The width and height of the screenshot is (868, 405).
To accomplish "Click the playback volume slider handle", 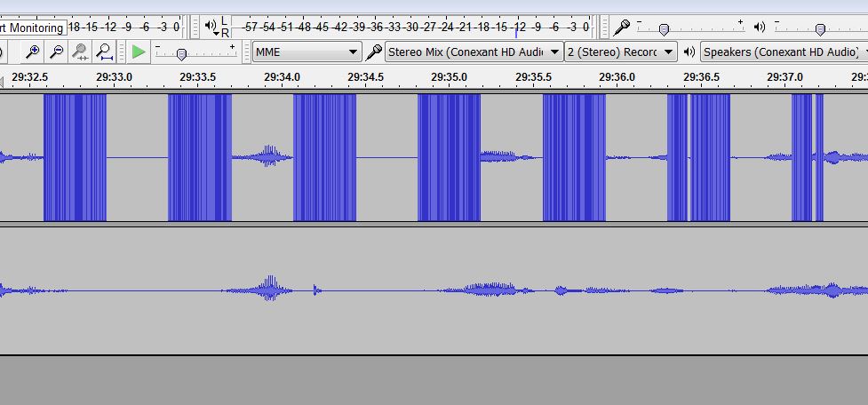I will 819,29.
